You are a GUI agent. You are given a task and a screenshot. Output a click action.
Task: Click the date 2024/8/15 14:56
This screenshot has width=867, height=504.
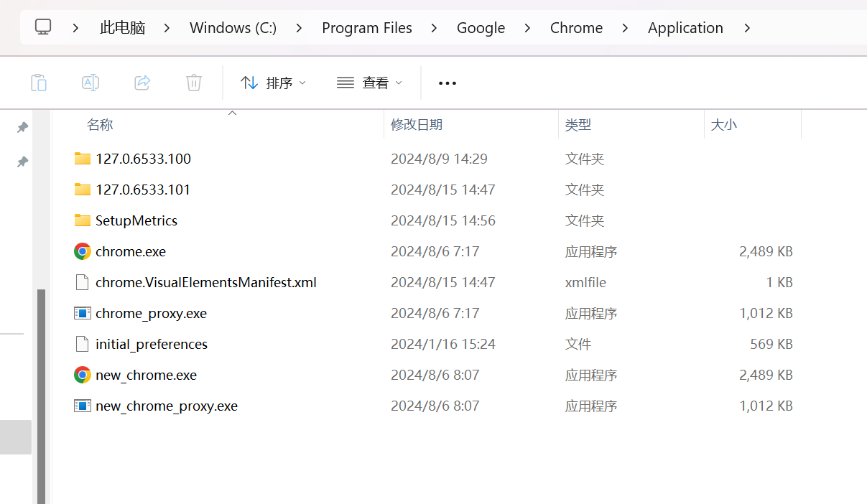point(443,220)
